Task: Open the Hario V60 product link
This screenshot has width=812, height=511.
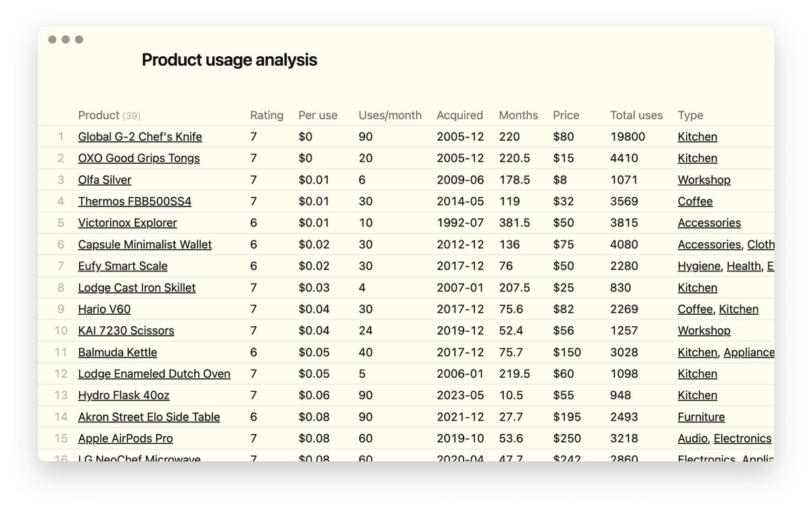Action: 105,309
